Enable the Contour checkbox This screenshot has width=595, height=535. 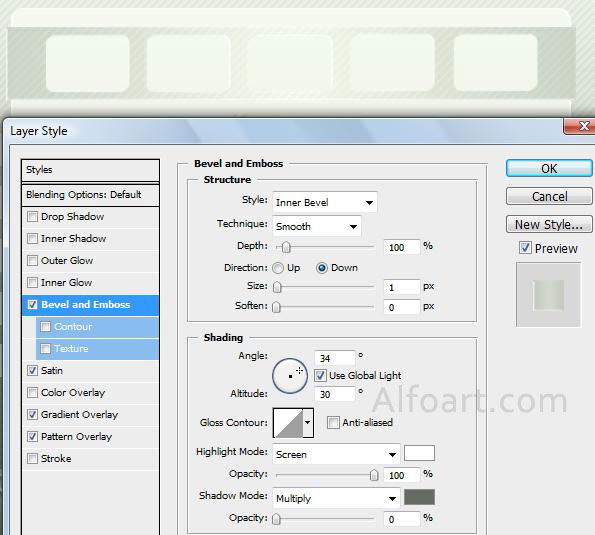(46, 327)
